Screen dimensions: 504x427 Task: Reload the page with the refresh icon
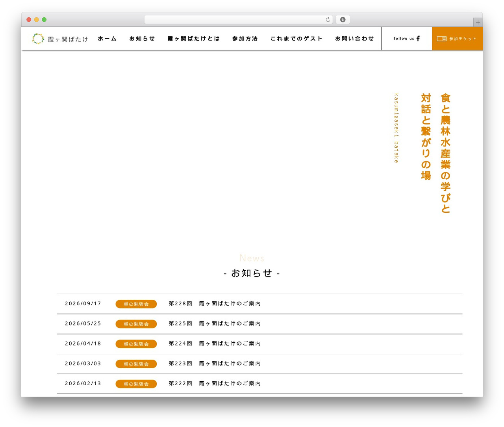(328, 20)
